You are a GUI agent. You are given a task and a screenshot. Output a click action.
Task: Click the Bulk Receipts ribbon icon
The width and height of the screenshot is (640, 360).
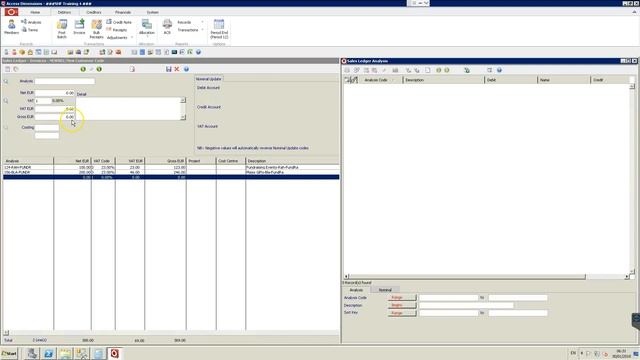[x=96, y=29]
